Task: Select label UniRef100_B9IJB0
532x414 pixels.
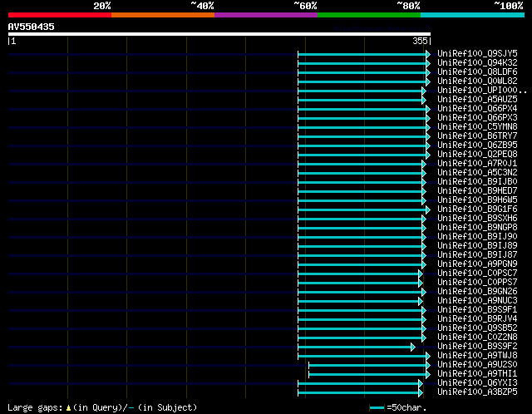Action: click(x=477, y=182)
